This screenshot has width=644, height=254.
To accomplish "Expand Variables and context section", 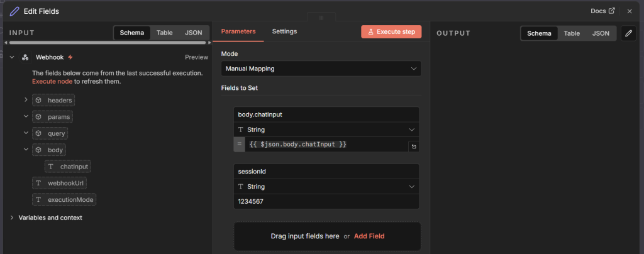I will click(x=12, y=218).
